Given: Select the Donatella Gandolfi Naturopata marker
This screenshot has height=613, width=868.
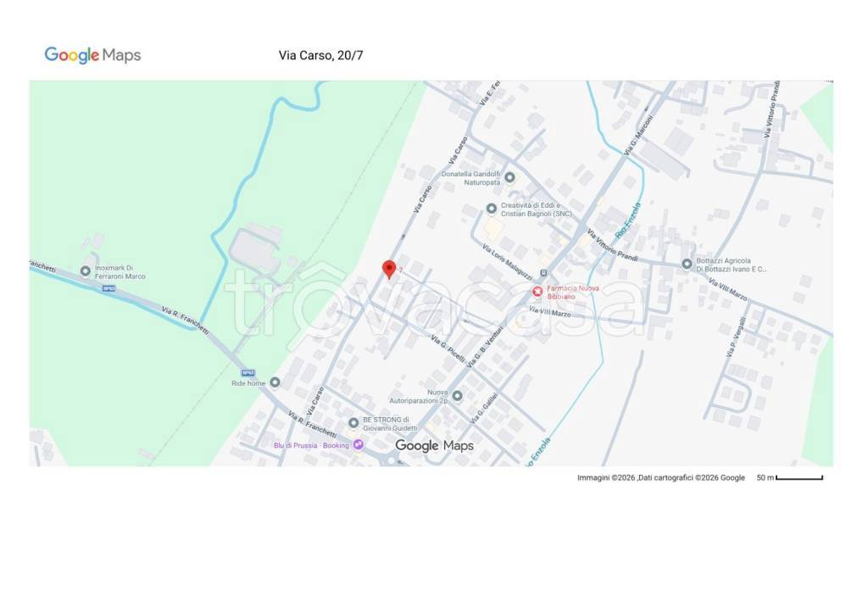Looking at the screenshot, I should pos(509,177).
